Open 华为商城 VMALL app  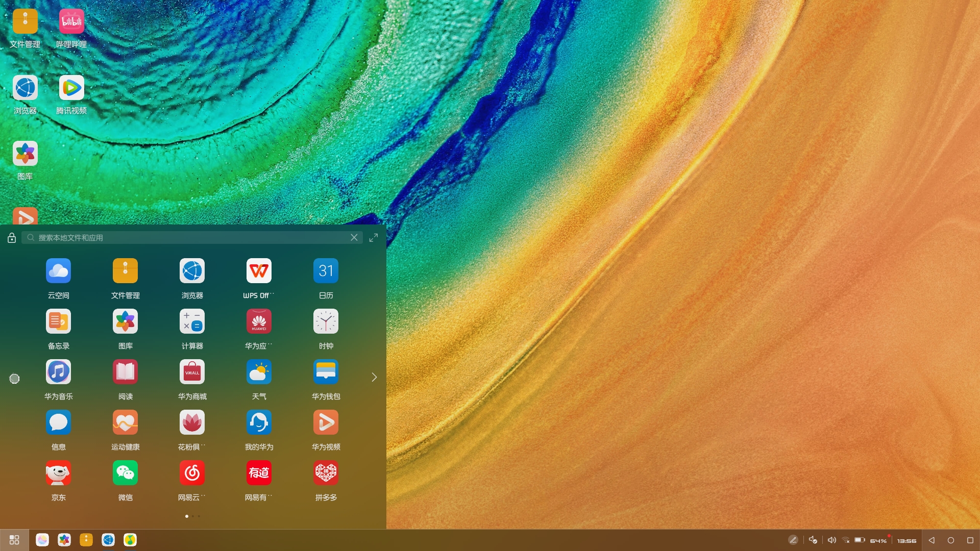(x=192, y=372)
